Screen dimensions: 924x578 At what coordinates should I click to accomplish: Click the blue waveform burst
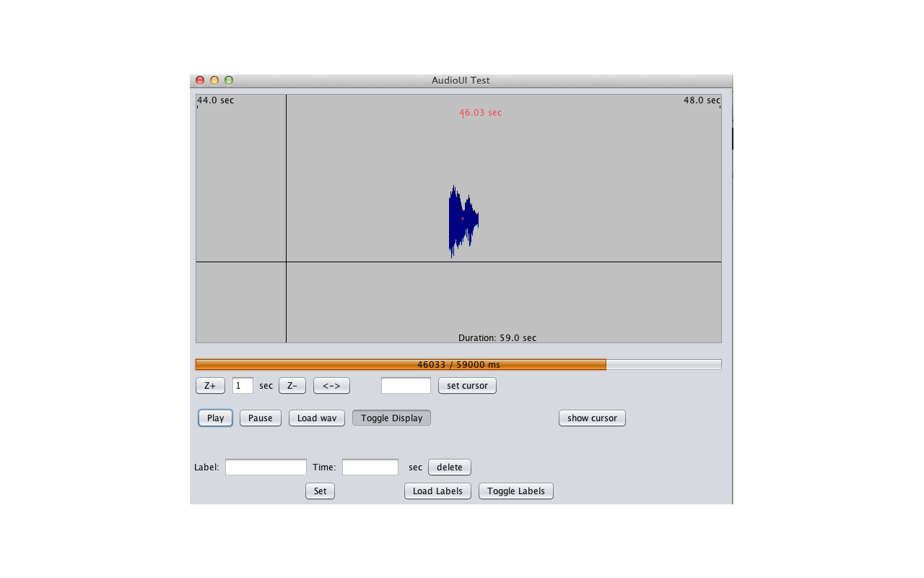[x=463, y=220]
